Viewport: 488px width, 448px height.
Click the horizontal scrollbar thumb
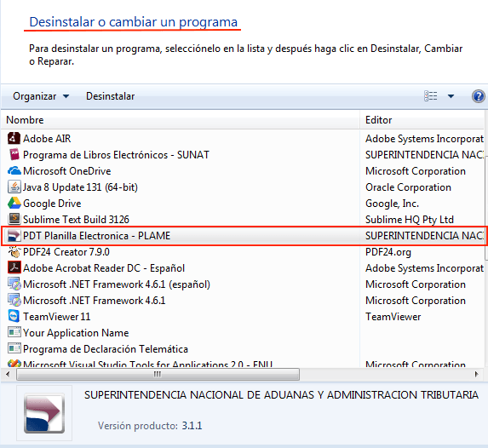click(158, 374)
